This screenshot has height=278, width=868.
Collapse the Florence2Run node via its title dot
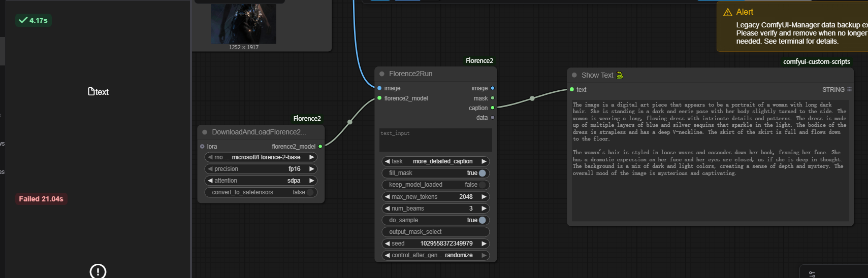pos(382,74)
